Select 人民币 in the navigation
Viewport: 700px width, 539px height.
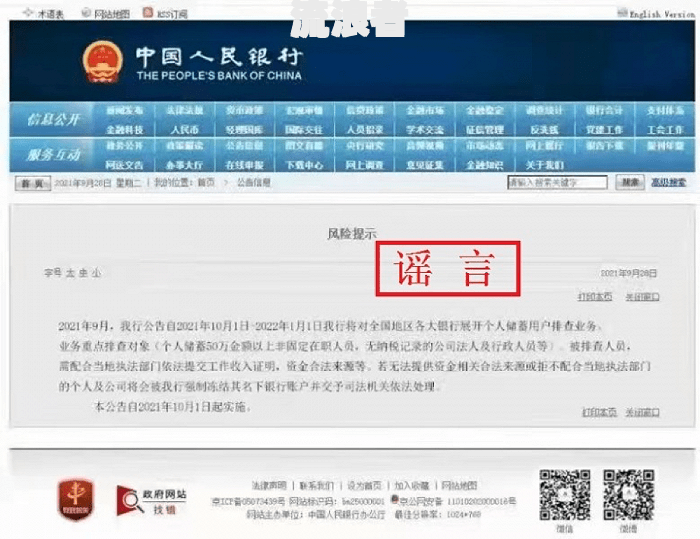pos(184,130)
